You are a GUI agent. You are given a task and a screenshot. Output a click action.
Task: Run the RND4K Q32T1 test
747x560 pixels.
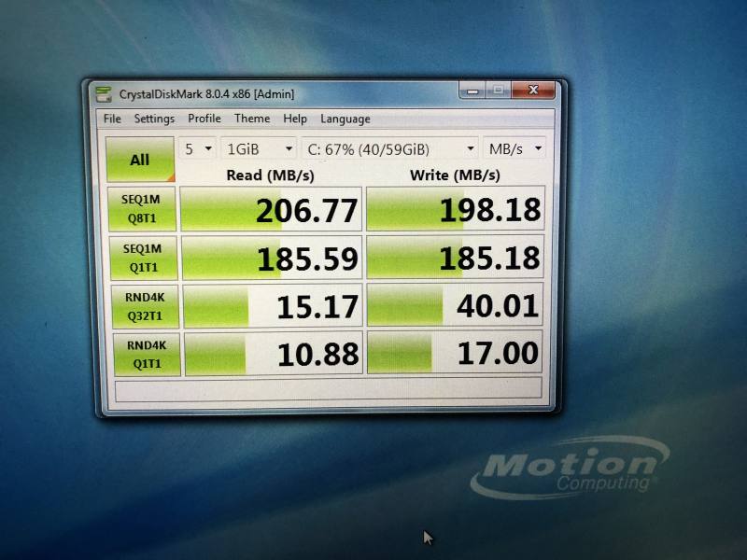pyautogui.click(x=145, y=307)
